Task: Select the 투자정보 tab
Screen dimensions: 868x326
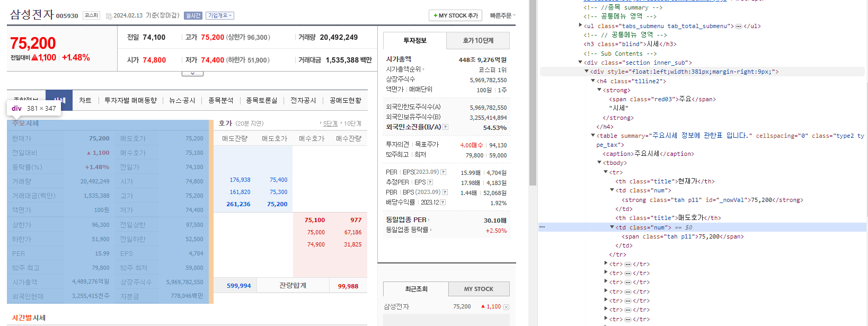Action: pos(415,40)
